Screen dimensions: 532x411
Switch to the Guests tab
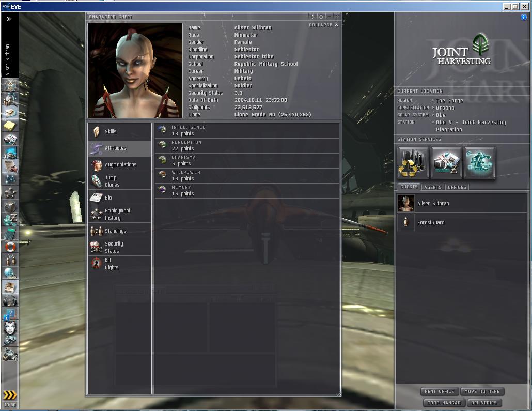pos(409,187)
